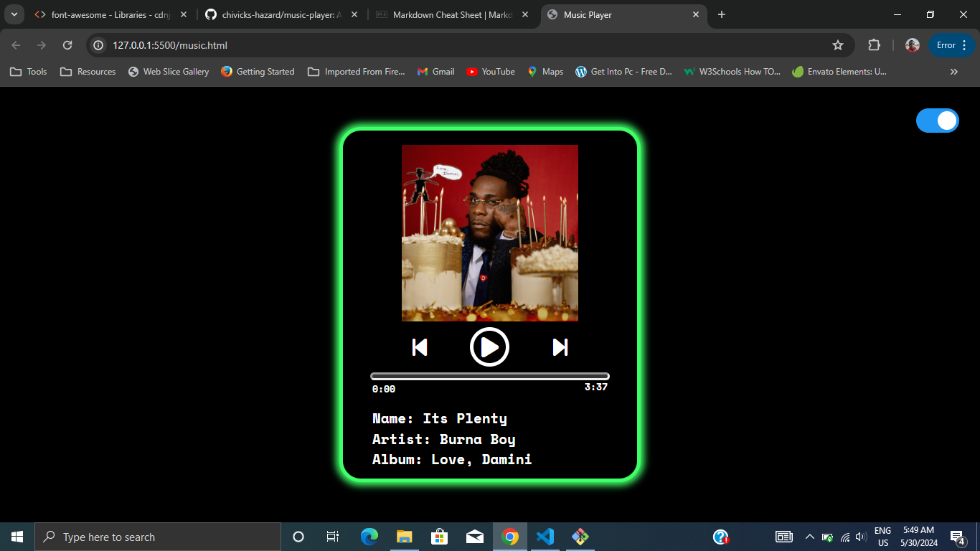This screenshot has height=551, width=980.
Task: Open the Imported From Firefox folder
Action: click(x=357, y=72)
